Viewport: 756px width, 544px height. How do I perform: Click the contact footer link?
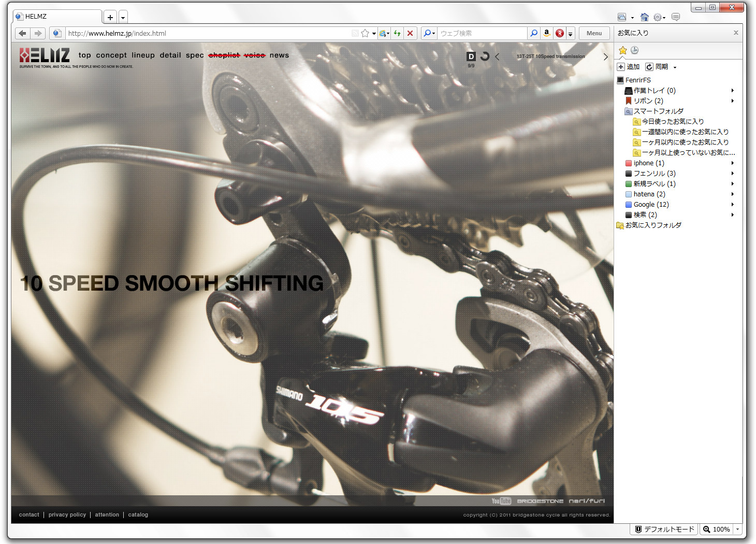pyautogui.click(x=29, y=514)
